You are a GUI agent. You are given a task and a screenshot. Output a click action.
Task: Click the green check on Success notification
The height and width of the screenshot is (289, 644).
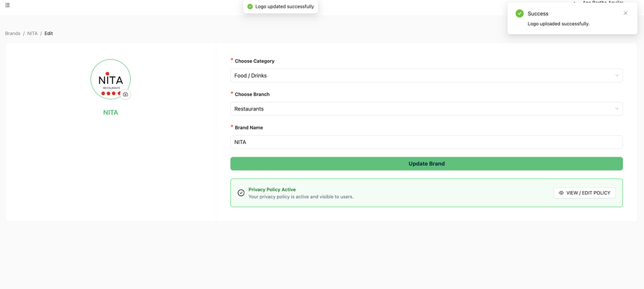[x=519, y=13]
